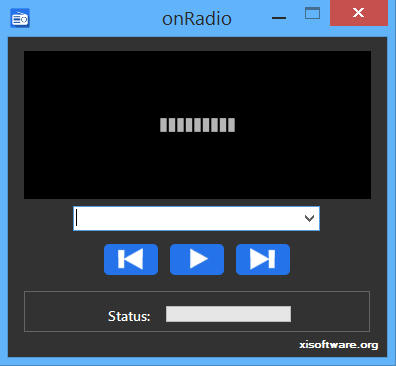Screen dimensions: 396x366
Task: Click the black display panel
Action: 197,125
